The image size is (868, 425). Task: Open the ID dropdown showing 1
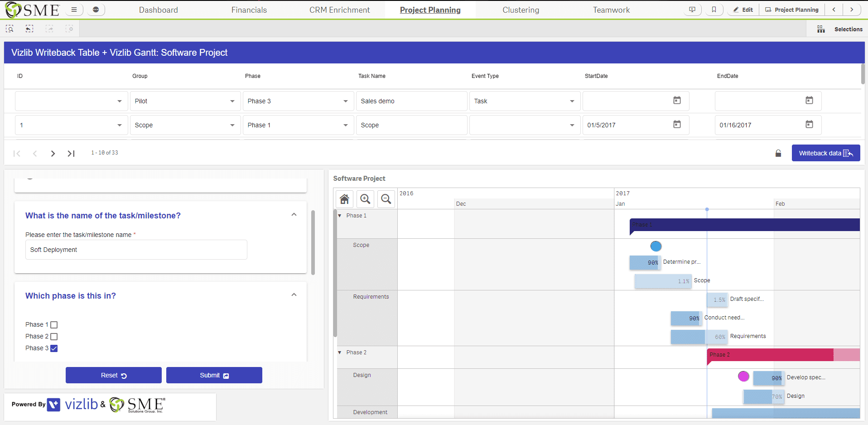point(71,125)
